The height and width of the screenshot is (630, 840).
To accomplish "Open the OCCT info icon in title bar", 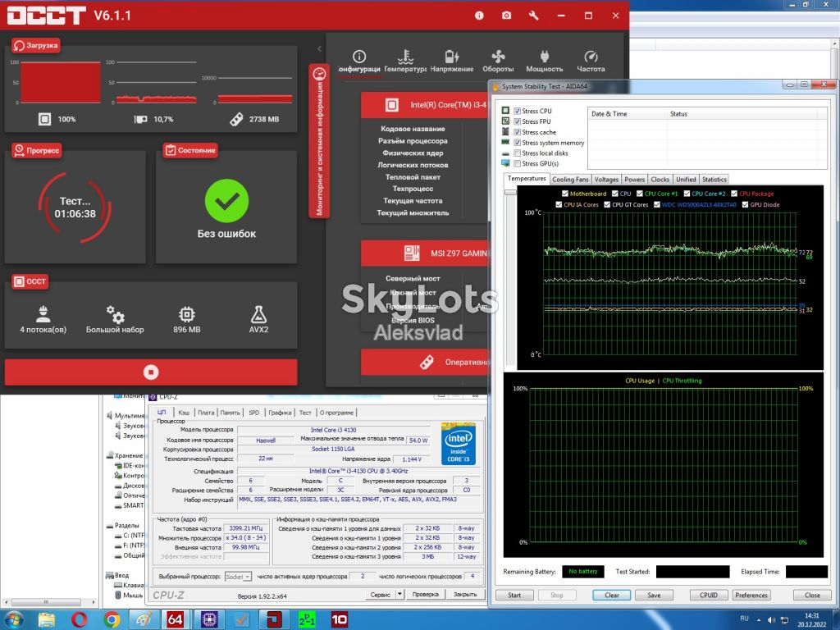I will point(479,16).
